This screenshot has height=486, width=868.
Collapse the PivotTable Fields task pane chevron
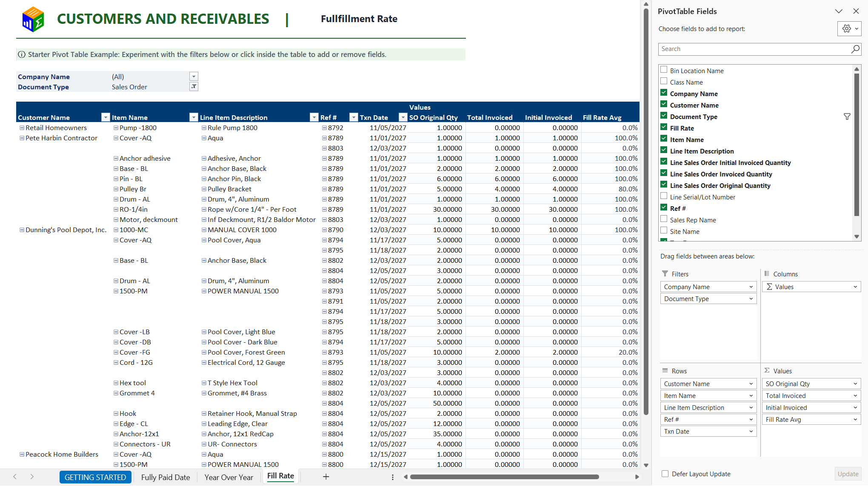coord(839,11)
